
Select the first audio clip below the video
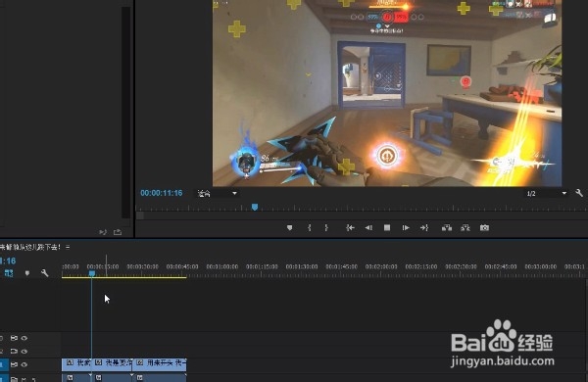pyautogui.click(x=76, y=377)
